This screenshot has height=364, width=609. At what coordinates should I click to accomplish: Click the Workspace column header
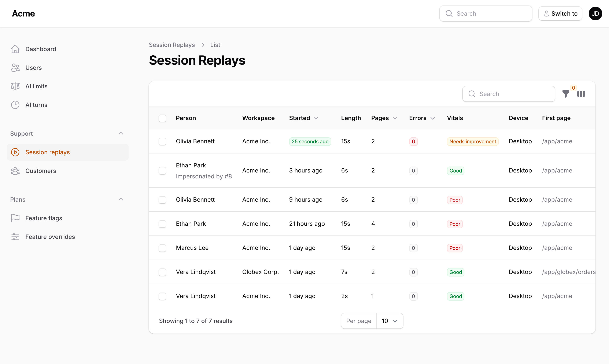coord(258,118)
